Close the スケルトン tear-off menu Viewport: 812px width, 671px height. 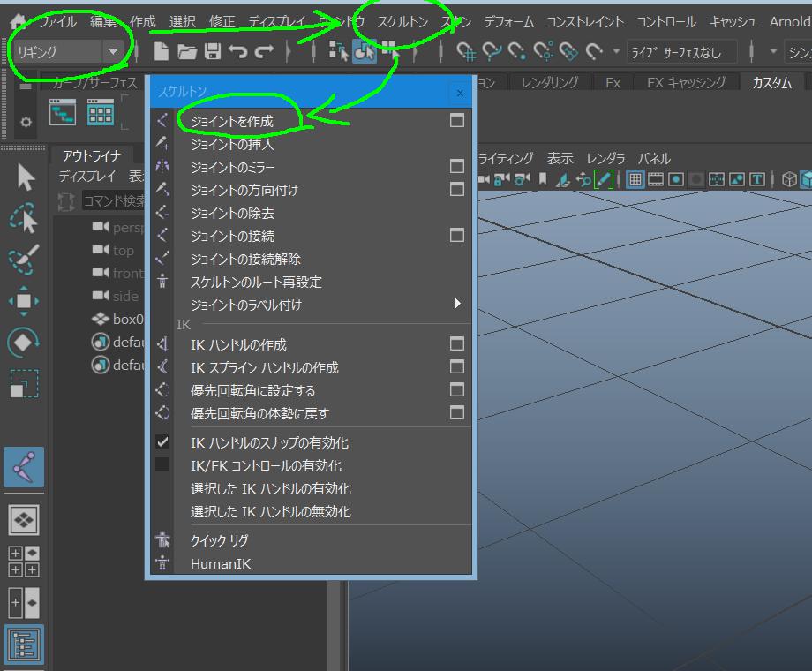pos(460,93)
